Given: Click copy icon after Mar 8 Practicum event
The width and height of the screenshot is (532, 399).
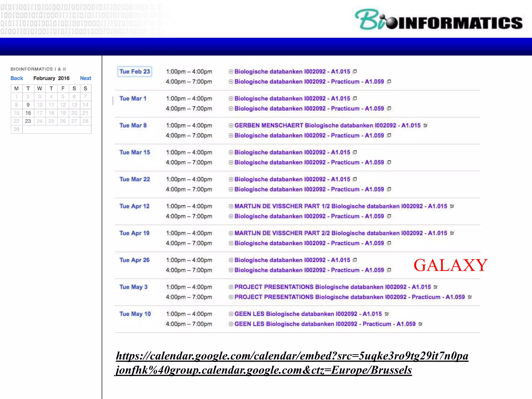Looking at the screenshot, I should tap(389, 136).
